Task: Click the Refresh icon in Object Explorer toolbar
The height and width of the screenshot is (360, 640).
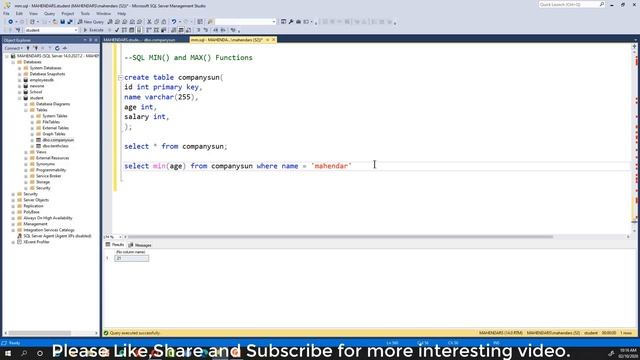Action: (x=57, y=48)
